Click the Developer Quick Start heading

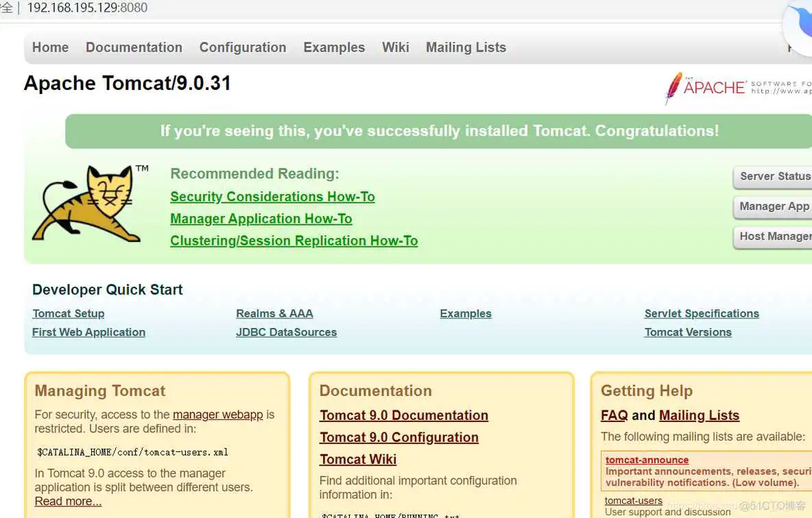coord(107,290)
